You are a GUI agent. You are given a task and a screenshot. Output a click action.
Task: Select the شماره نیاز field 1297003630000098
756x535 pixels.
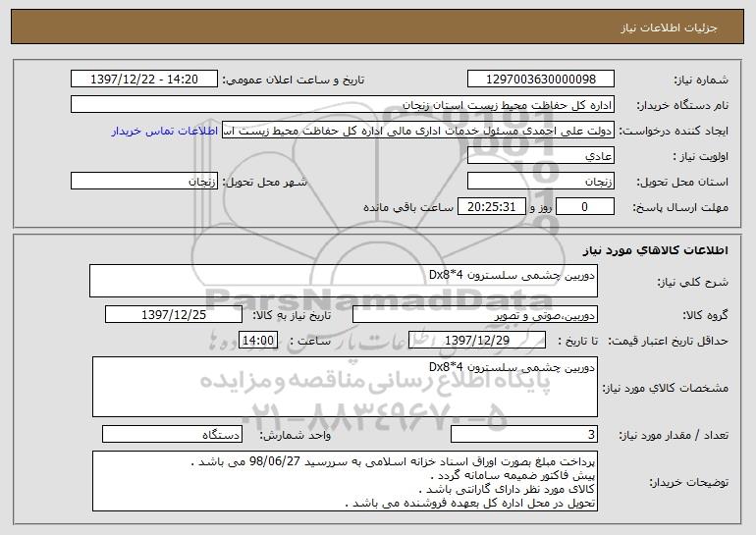pyautogui.click(x=540, y=79)
